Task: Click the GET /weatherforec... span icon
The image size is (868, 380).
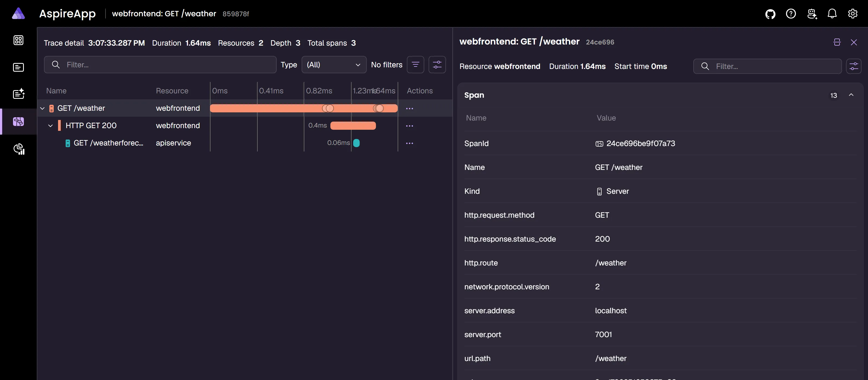Action: (67, 143)
